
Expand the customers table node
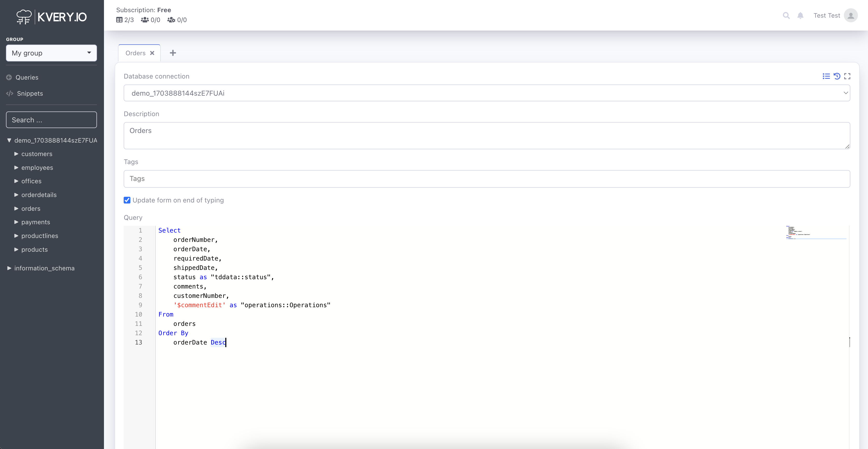(x=16, y=154)
